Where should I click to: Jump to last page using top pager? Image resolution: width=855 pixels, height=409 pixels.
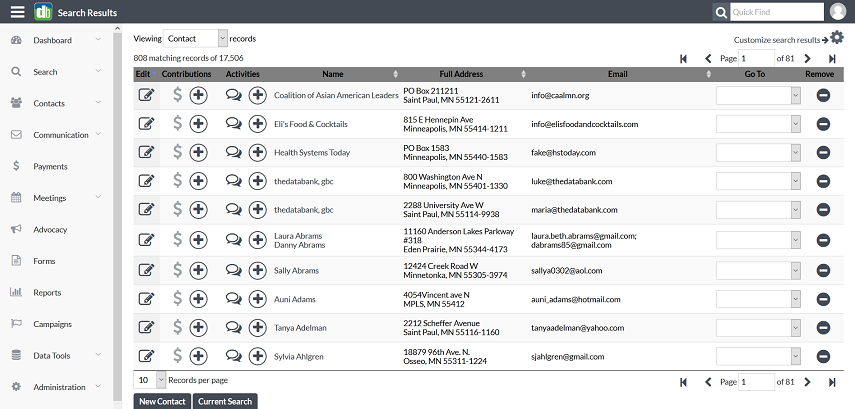point(832,58)
